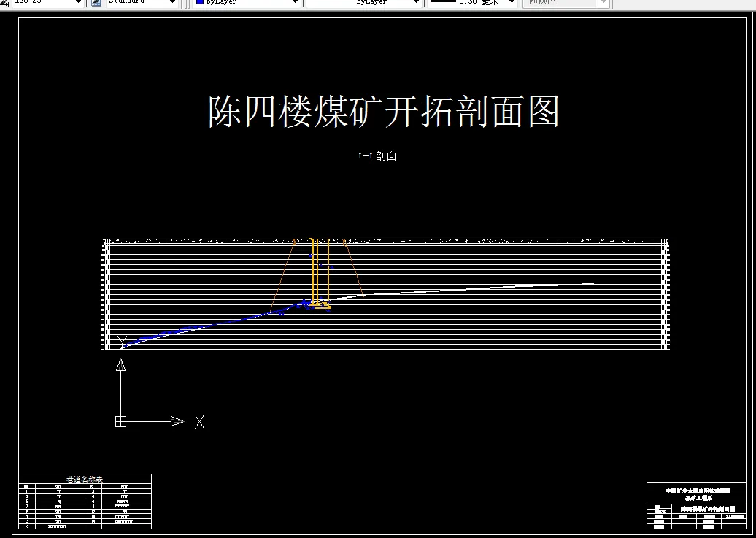Select the ByLayer color swatch in the toolbar

click(x=201, y=3)
